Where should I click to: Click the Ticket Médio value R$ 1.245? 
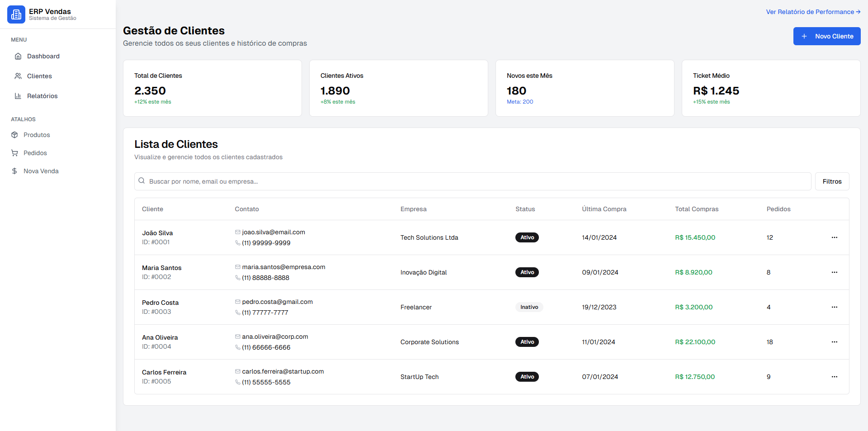pos(716,91)
